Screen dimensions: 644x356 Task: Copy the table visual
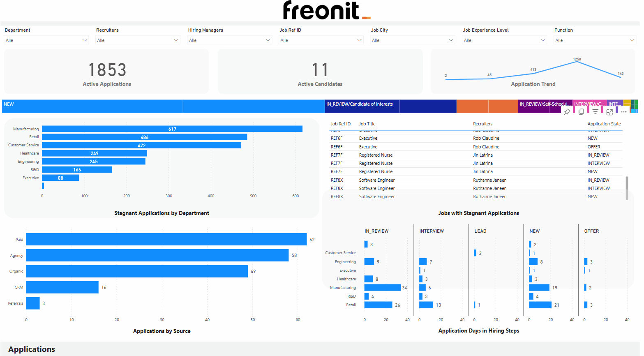click(581, 112)
